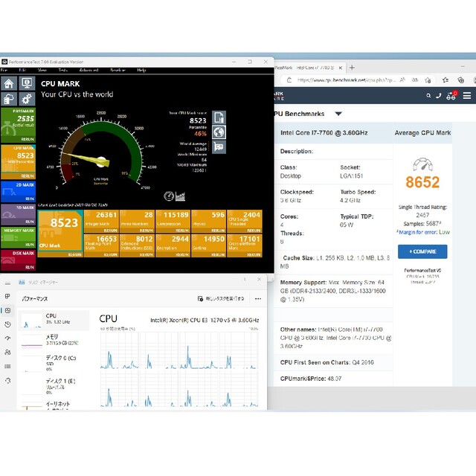Click the search magnifier on PassMark site
This screenshot has width=476, height=476.
click(x=428, y=96)
